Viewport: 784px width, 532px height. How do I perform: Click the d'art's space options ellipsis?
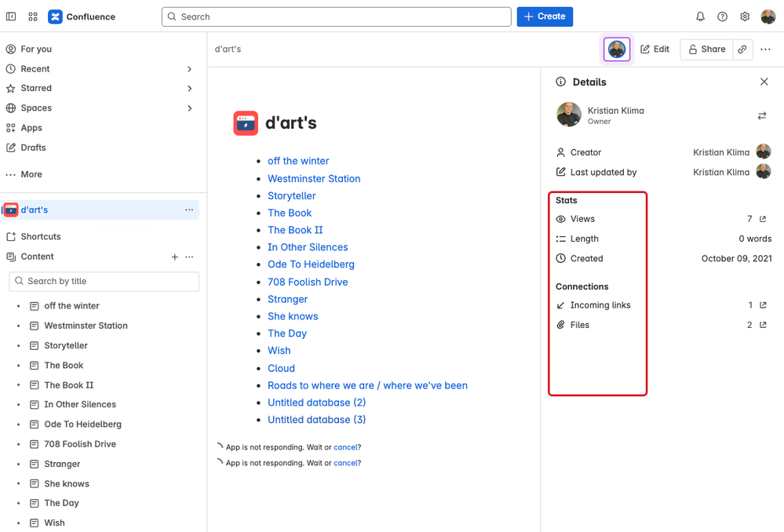click(189, 210)
